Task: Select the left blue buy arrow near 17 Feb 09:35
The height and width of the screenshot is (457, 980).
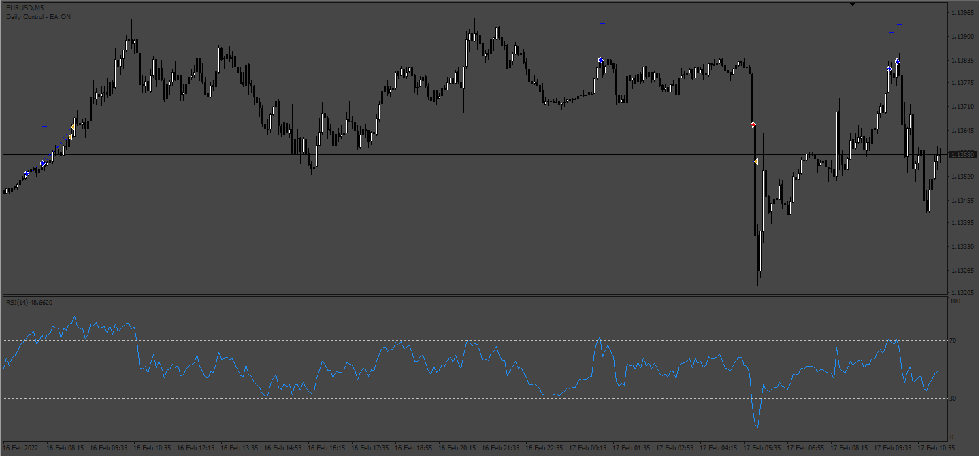Action: click(x=889, y=69)
